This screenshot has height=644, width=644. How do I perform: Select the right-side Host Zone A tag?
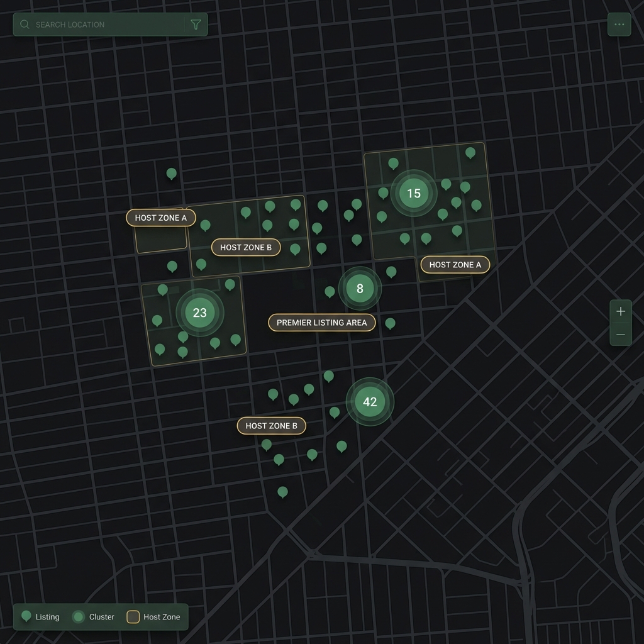tap(455, 265)
